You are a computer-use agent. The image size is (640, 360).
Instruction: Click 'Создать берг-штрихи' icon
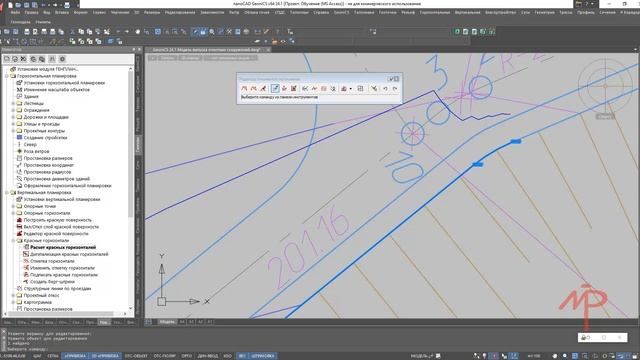click(26, 282)
